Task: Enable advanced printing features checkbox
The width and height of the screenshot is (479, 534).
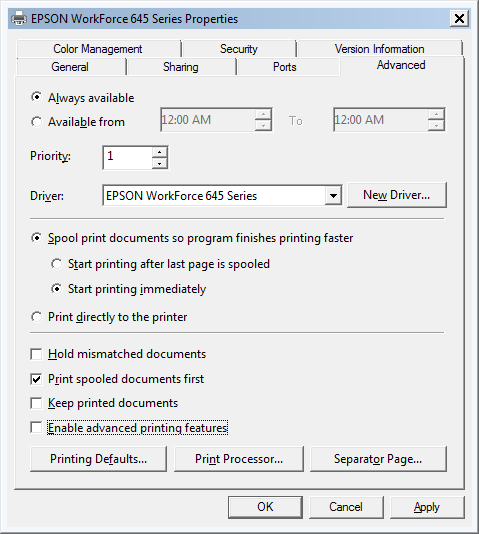Action: coord(36,428)
